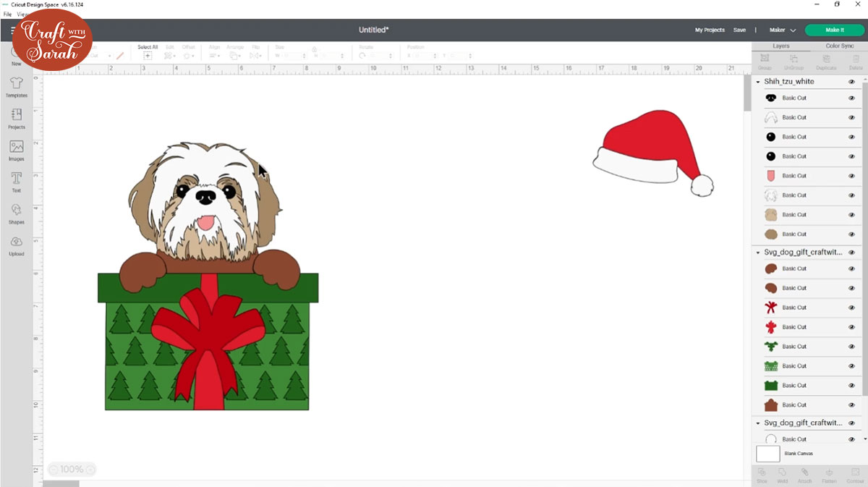
Task: Click the canvas vertical scrollbar
Action: [747, 93]
